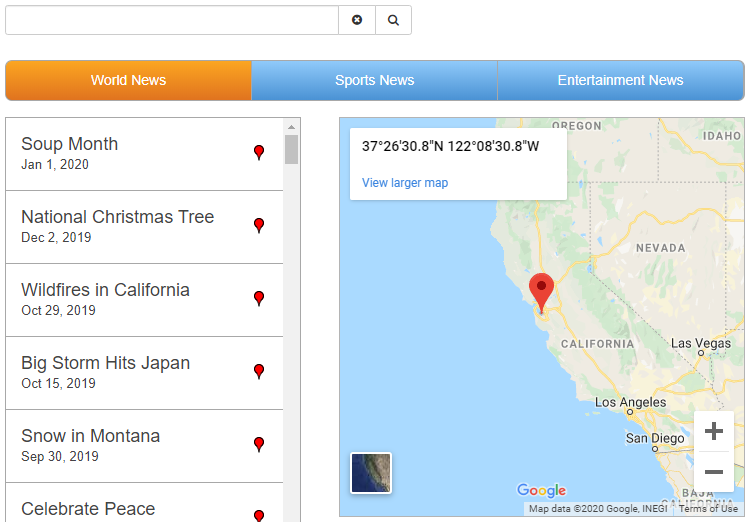This screenshot has width=750, height=522.
Task: Click the location pin beside Wildfires in California
Action: (x=259, y=299)
